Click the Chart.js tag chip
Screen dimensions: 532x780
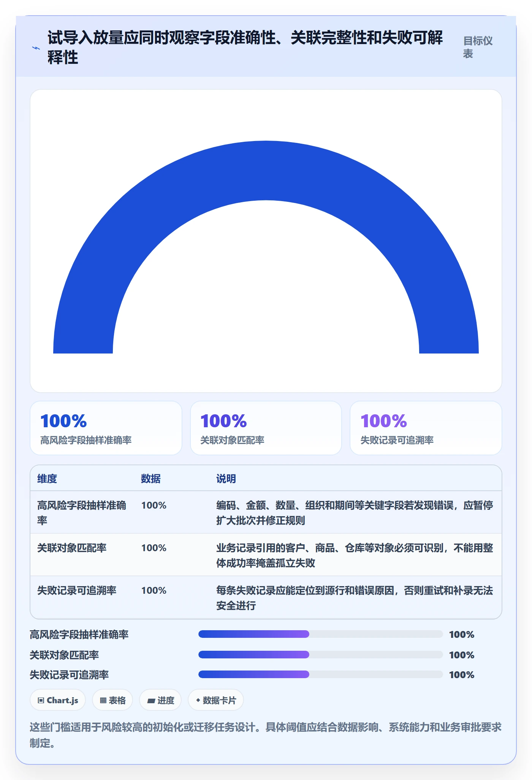pos(58,700)
